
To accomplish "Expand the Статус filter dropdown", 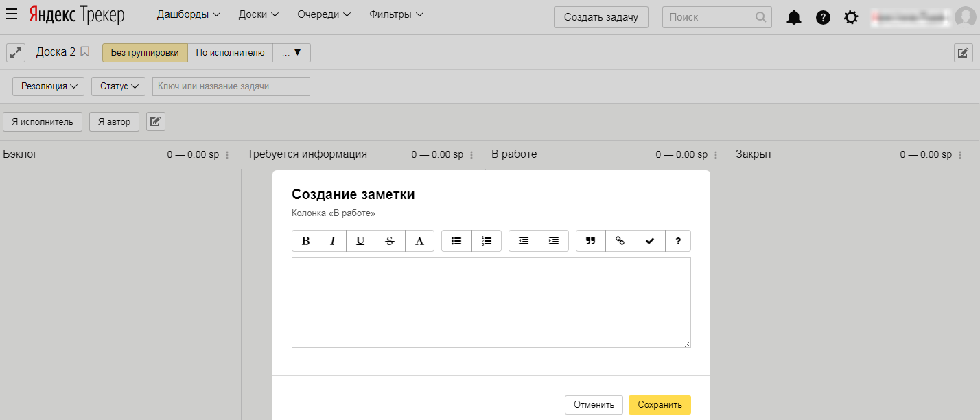I will click(x=118, y=86).
